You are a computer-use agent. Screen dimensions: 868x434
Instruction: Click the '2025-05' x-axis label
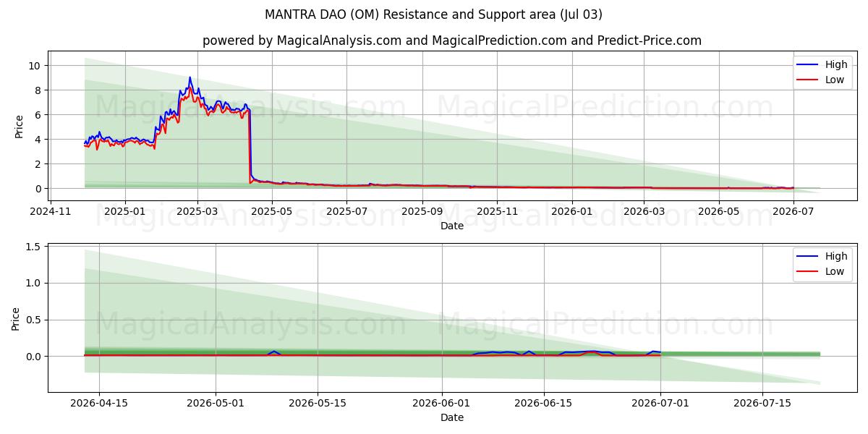click(272, 212)
